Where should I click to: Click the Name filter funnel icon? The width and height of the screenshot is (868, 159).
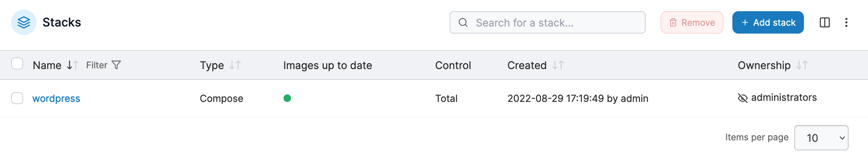(x=117, y=65)
